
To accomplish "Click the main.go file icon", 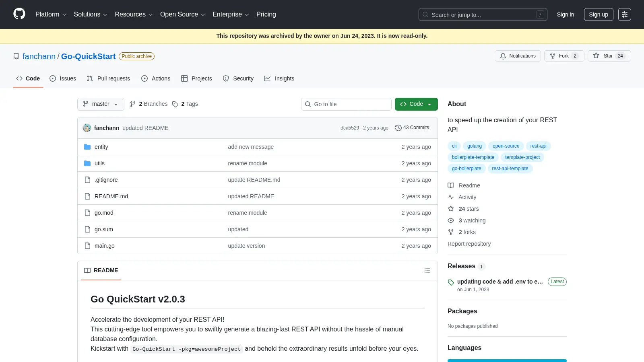I will click(x=87, y=246).
